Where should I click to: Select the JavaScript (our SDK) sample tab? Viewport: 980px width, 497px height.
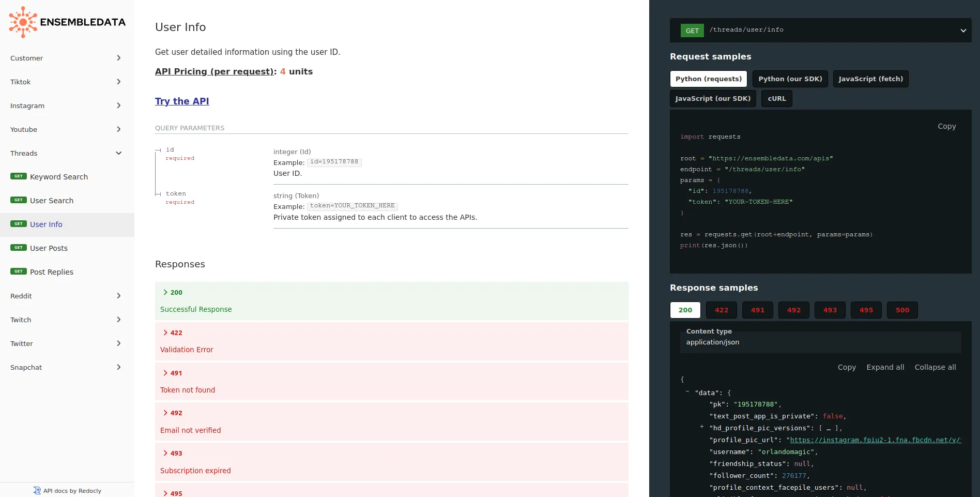coord(713,98)
